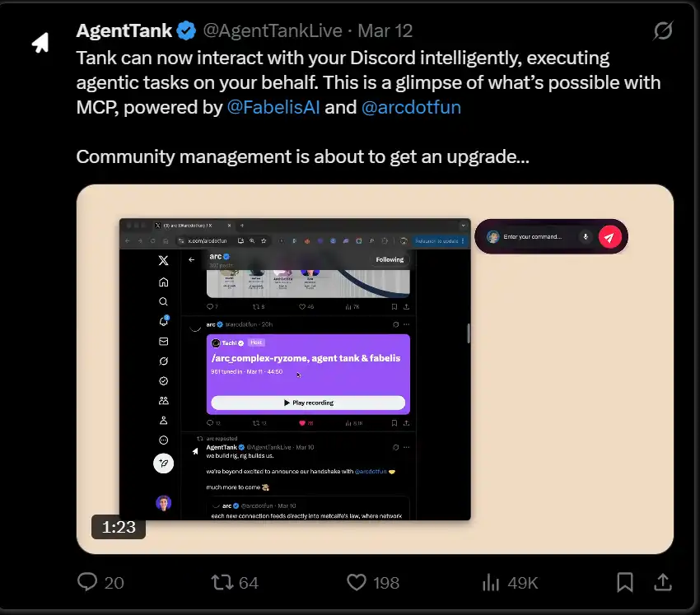The width and height of the screenshot is (700, 615).
Task: Click the Following button in the video
Action: (x=390, y=259)
